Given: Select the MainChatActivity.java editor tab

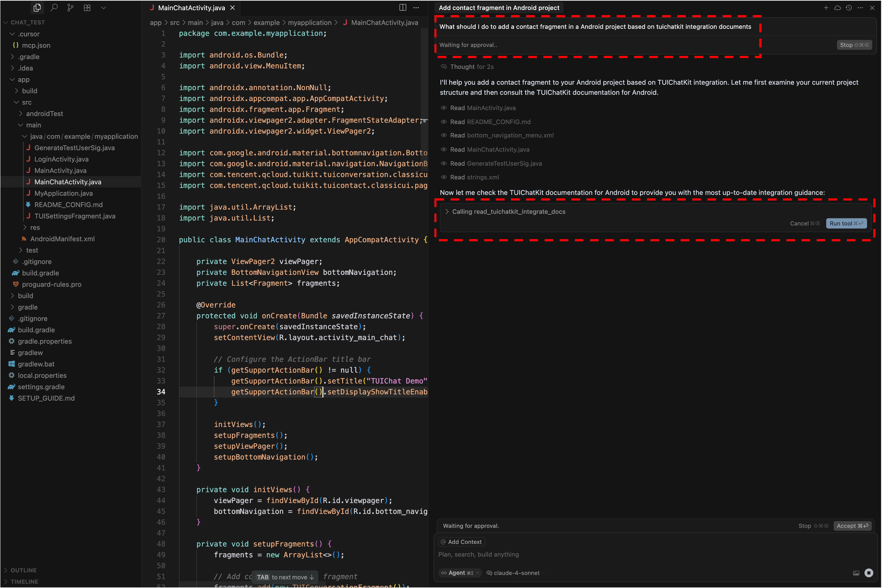Looking at the screenshot, I should click(x=191, y=8).
